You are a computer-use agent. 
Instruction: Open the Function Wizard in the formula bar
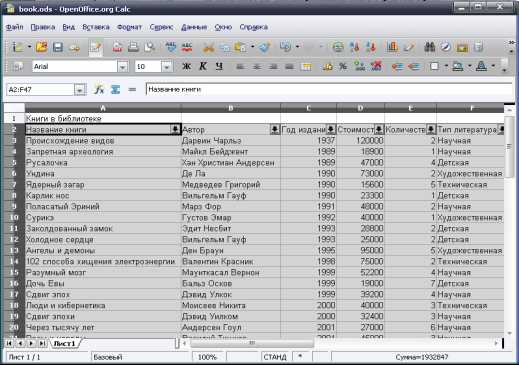99,89
